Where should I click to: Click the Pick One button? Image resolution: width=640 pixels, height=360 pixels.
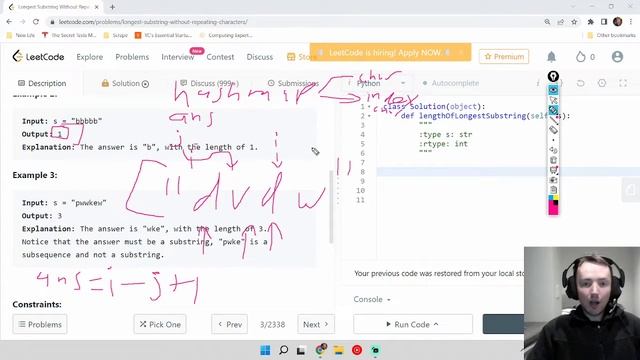pos(160,324)
